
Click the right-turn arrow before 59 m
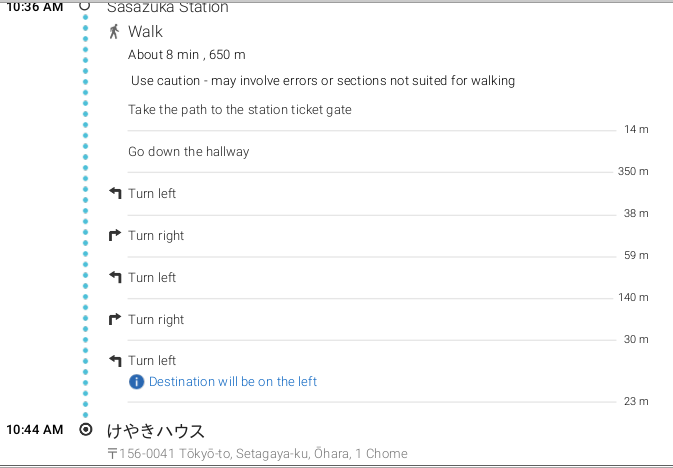(115, 236)
